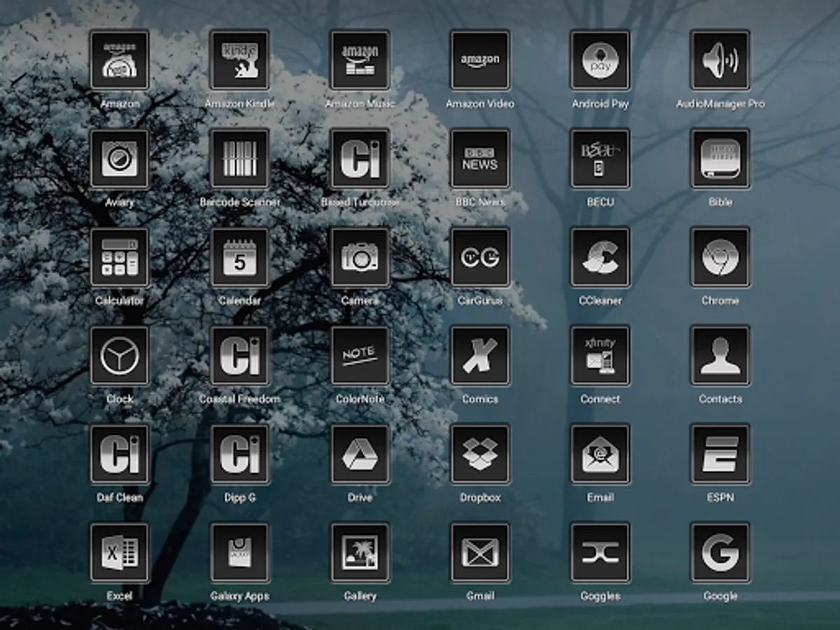
Task: Open the Calendar app
Action: [x=239, y=258]
